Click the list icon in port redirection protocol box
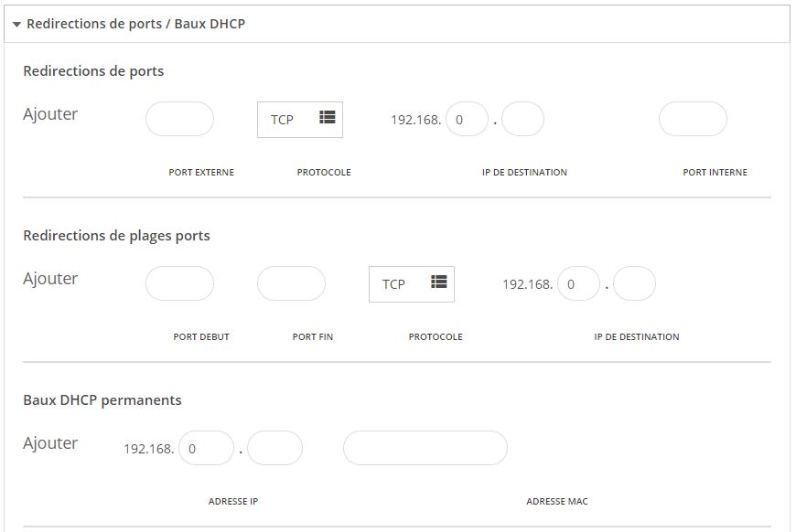This screenshot has height=532, width=796. coord(327,117)
